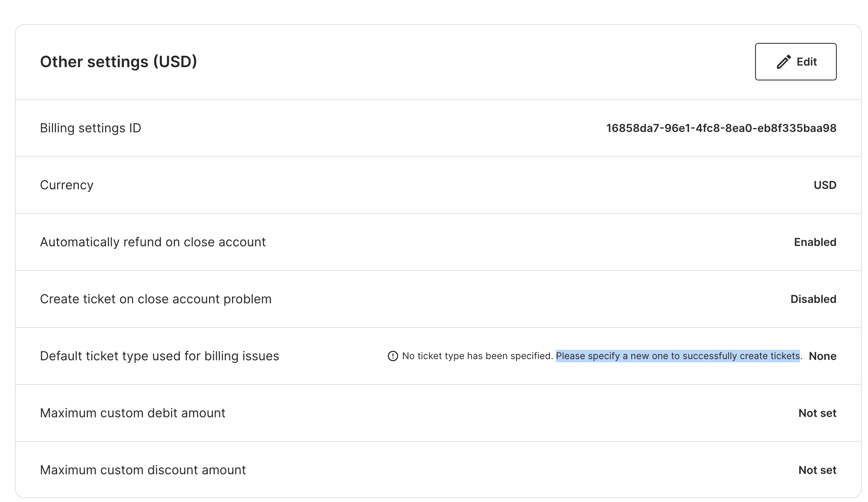Click 'Create ticket on close account problem' label
Screen dimensions: 868x502
coord(155,299)
